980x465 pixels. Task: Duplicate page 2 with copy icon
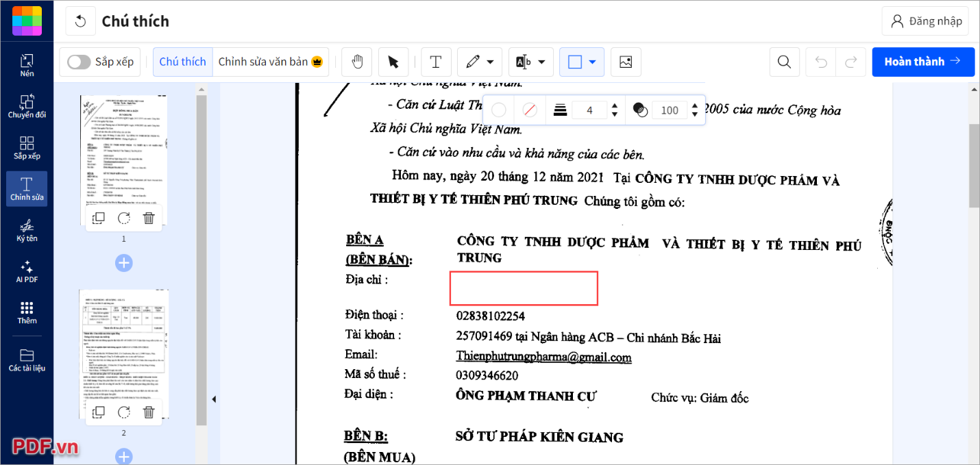[x=99, y=412]
